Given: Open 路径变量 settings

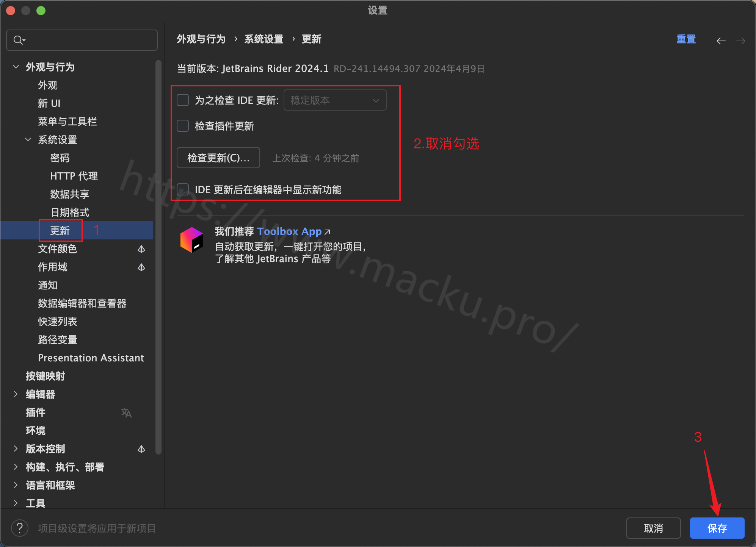Looking at the screenshot, I should point(58,340).
